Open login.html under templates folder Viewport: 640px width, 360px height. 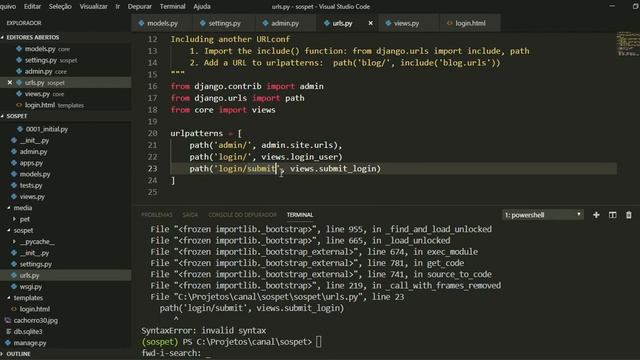66,309
